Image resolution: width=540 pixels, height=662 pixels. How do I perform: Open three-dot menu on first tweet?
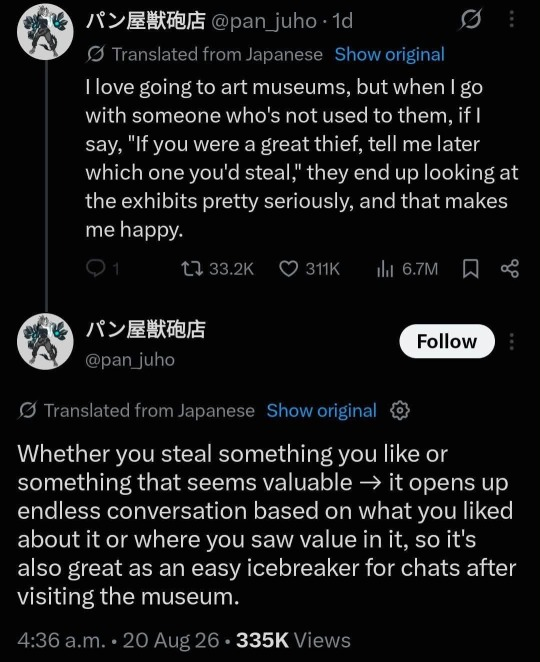pos(512,19)
